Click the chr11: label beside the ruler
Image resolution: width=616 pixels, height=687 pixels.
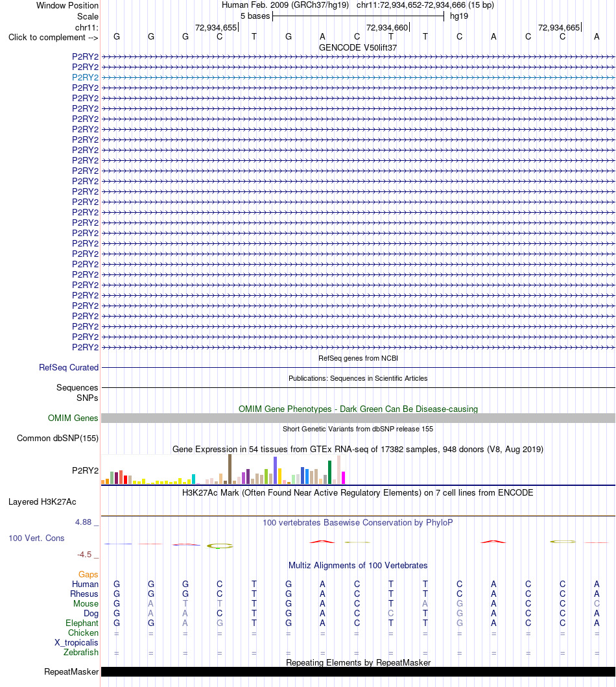[87, 28]
